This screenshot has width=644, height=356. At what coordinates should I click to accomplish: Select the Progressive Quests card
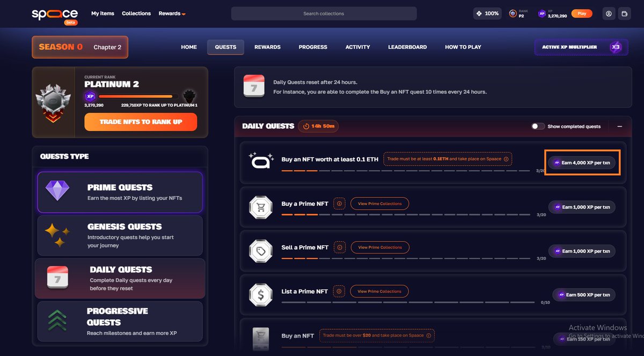[120, 322]
